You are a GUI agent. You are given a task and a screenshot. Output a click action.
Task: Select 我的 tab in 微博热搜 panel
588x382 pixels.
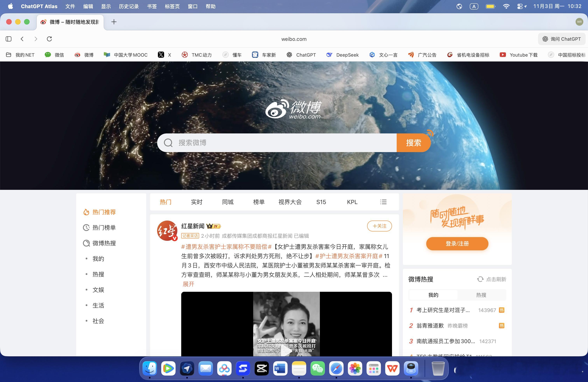click(433, 295)
